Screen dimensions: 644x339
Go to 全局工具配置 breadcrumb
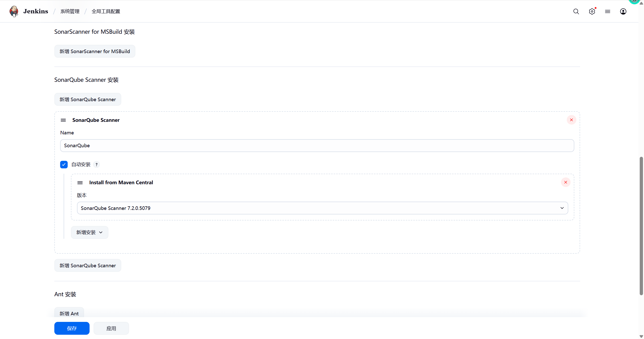click(x=106, y=11)
